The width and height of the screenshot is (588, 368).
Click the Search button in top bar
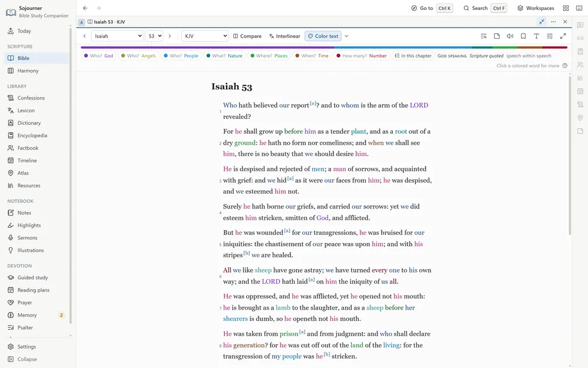[485, 8]
